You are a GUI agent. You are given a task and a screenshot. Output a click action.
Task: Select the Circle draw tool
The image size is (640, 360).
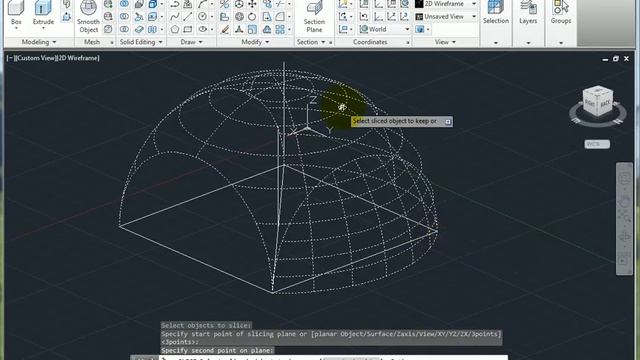202,17
